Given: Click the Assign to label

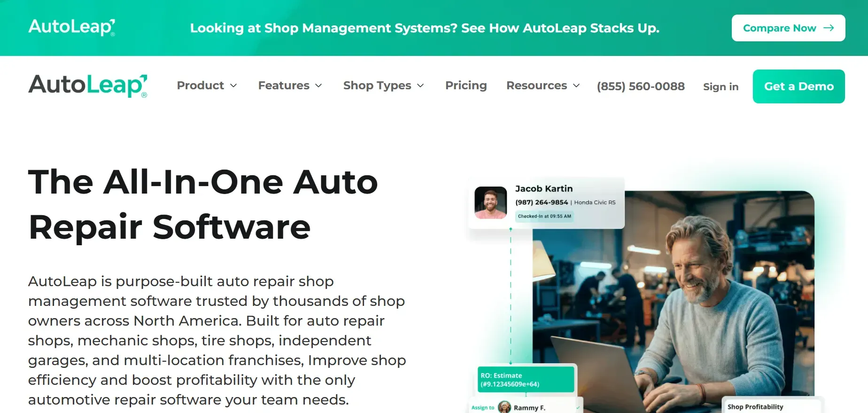Looking at the screenshot, I should 482,407.
